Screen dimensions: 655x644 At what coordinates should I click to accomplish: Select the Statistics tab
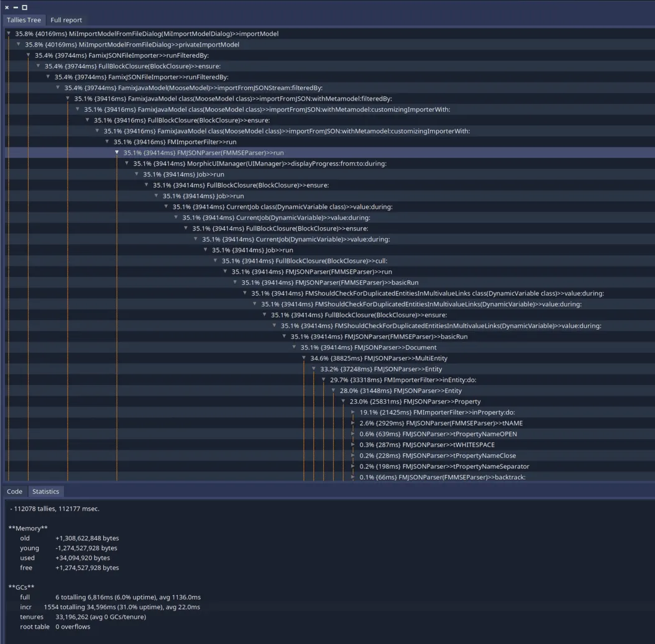(x=45, y=491)
